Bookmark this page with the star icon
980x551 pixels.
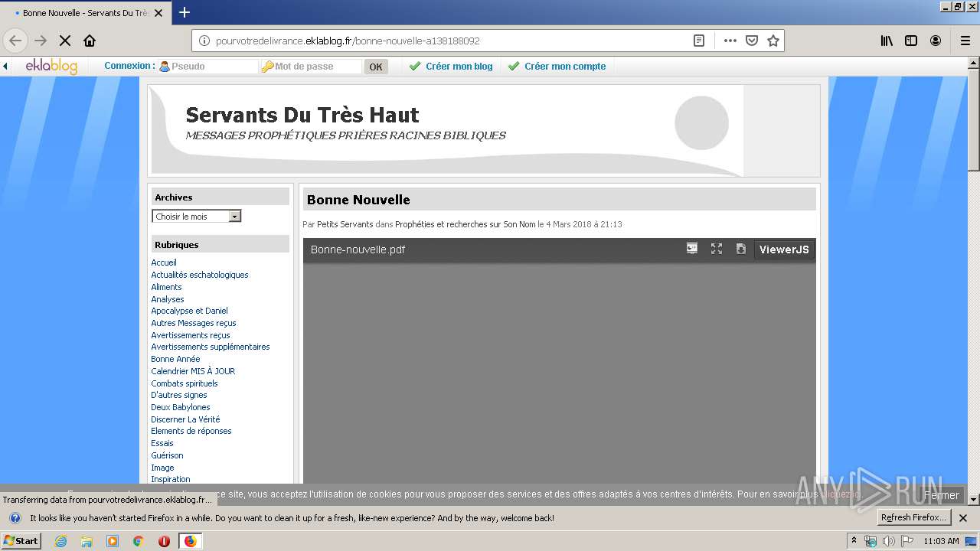tap(773, 41)
